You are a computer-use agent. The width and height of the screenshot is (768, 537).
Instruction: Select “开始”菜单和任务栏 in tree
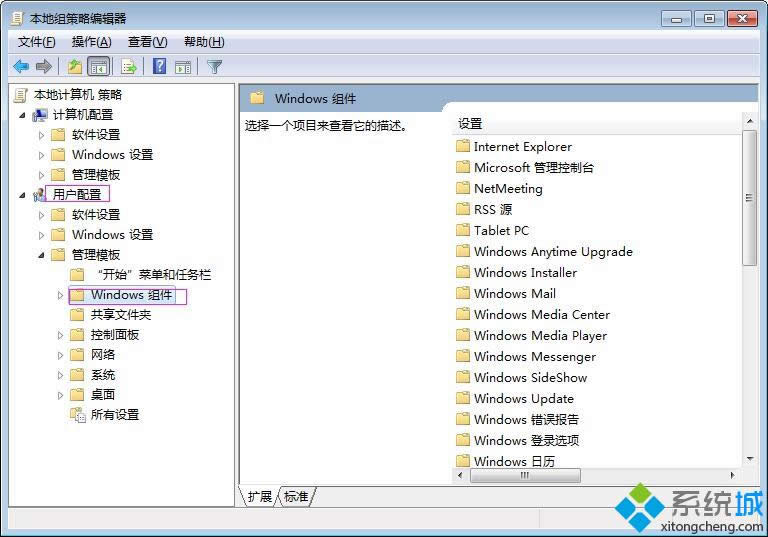(153, 275)
